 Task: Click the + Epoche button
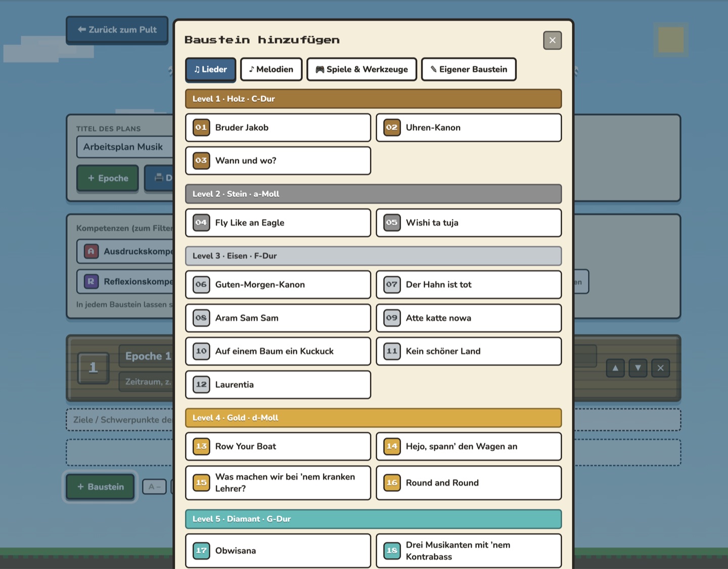click(108, 178)
